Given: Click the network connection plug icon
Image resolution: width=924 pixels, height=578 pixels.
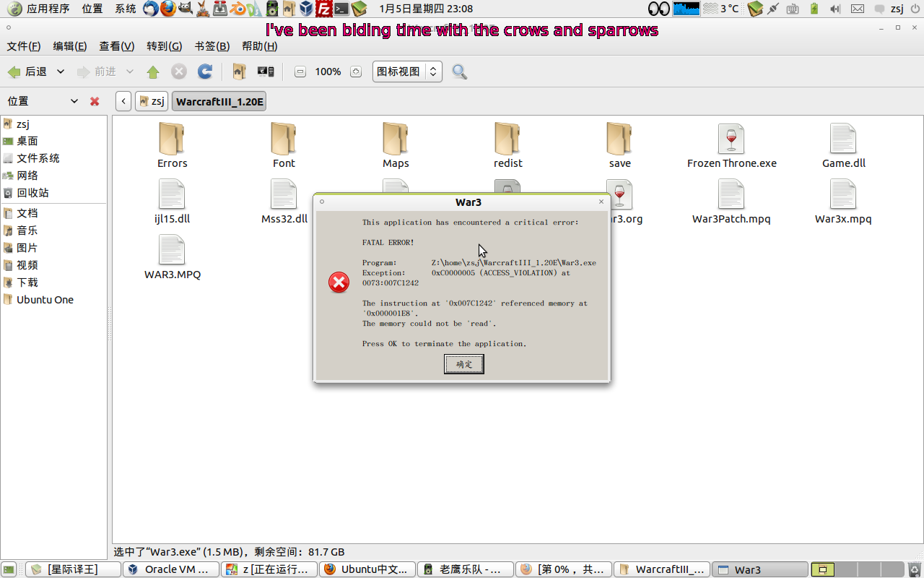Looking at the screenshot, I should point(774,9).
